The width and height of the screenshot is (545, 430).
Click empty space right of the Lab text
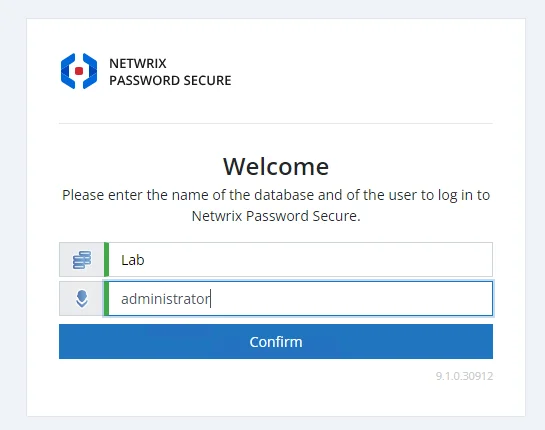pyautogui.click(x=318, y=260)
